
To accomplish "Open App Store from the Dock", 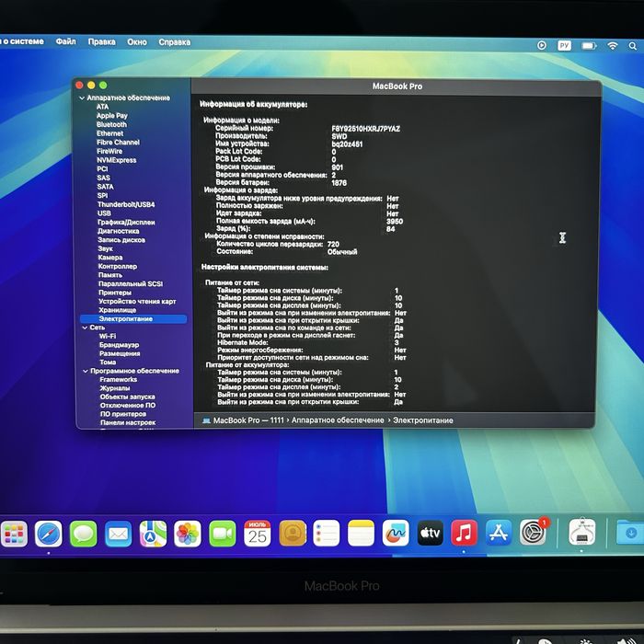I will [x=499, y=533].
